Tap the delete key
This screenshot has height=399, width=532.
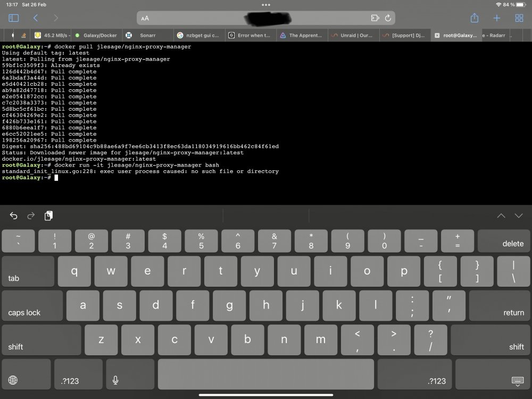[x=504, y=241]
